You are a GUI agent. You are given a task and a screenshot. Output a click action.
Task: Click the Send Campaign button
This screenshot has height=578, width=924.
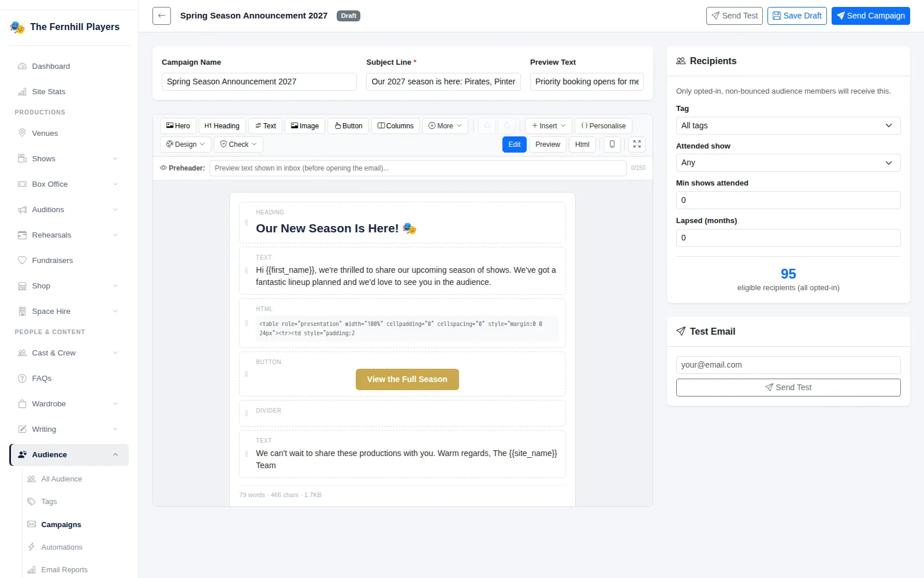coord(871,16)
